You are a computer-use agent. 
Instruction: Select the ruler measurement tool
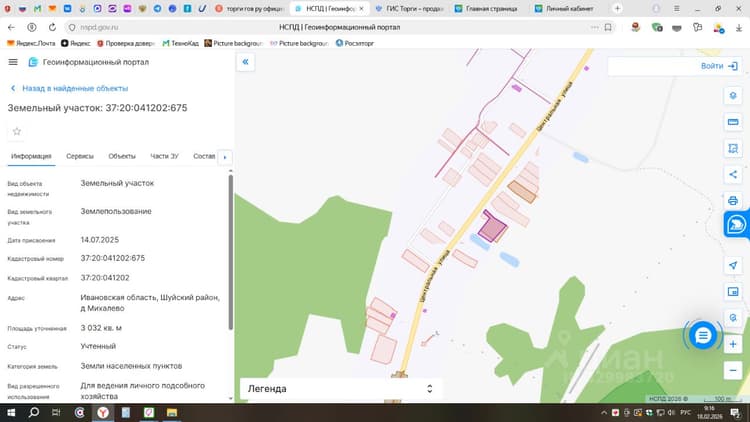pyautogui.click(x=733, y=122)
